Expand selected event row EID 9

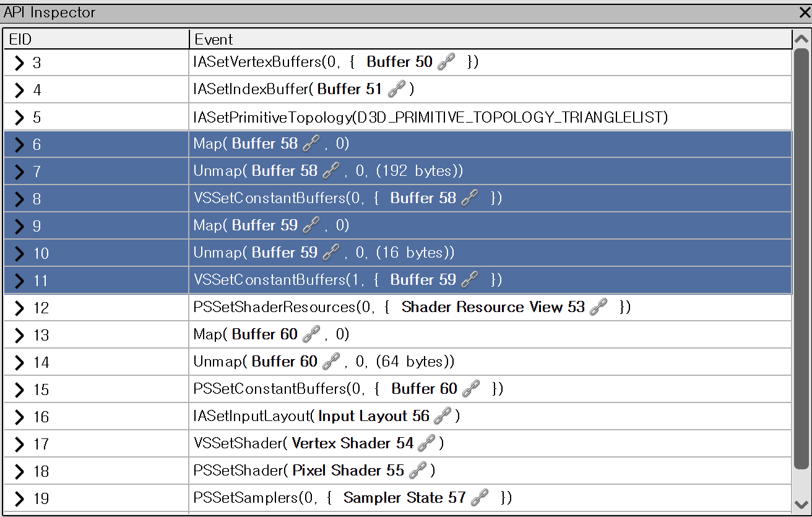point(19,226)
